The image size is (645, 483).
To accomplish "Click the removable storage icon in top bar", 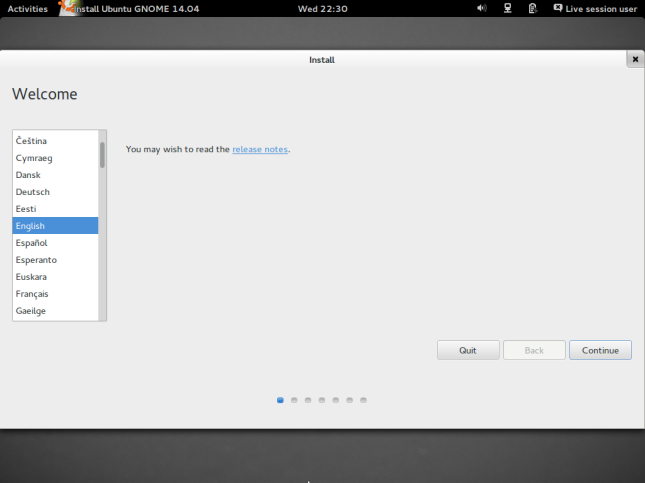I will pos(533,8).
